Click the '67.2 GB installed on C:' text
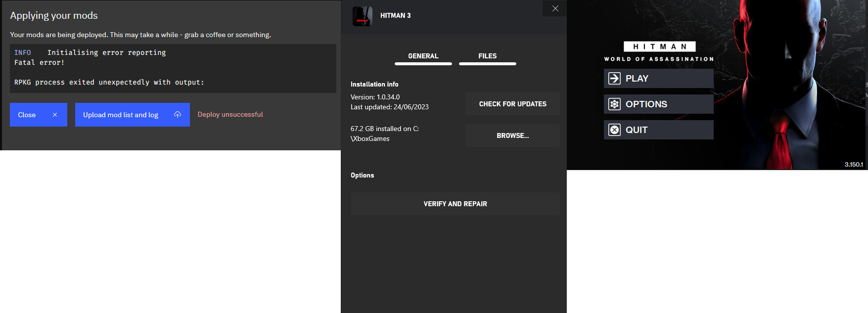The height and width of the screenshot is (313, 868). (385, 129)
